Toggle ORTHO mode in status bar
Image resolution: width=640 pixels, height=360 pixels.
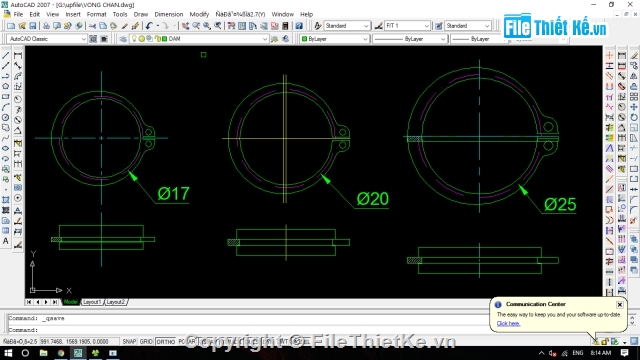pyautogui.click(x=165, y=341)
